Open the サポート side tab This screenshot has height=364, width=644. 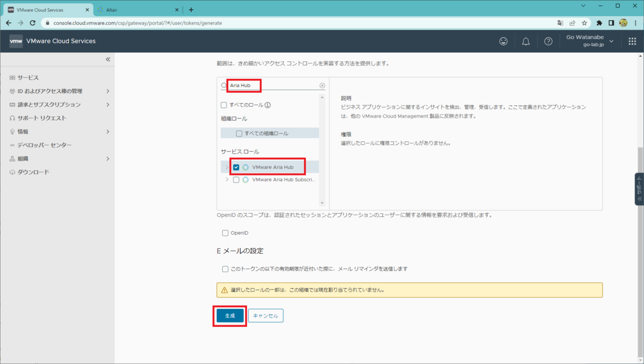coord(639,189)
